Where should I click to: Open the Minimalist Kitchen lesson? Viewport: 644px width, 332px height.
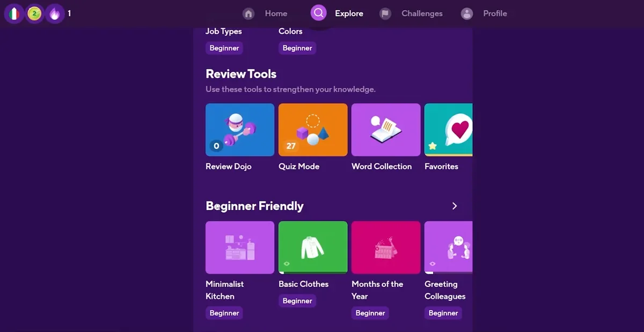[240, 248]
